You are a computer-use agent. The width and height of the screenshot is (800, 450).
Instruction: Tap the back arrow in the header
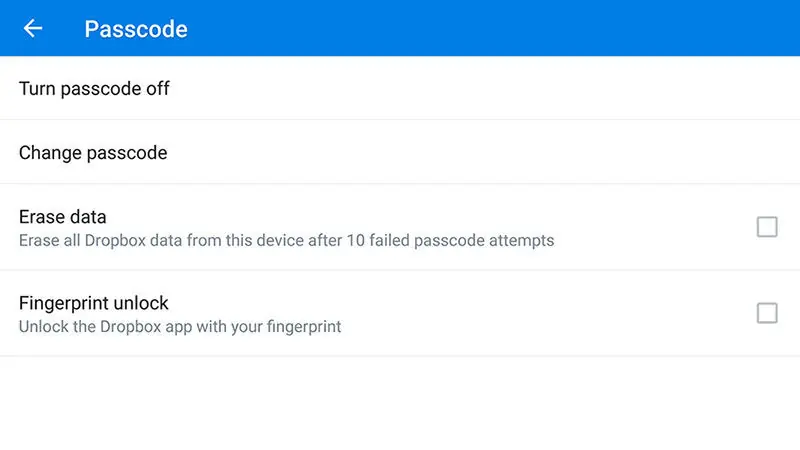pos(33,28)
